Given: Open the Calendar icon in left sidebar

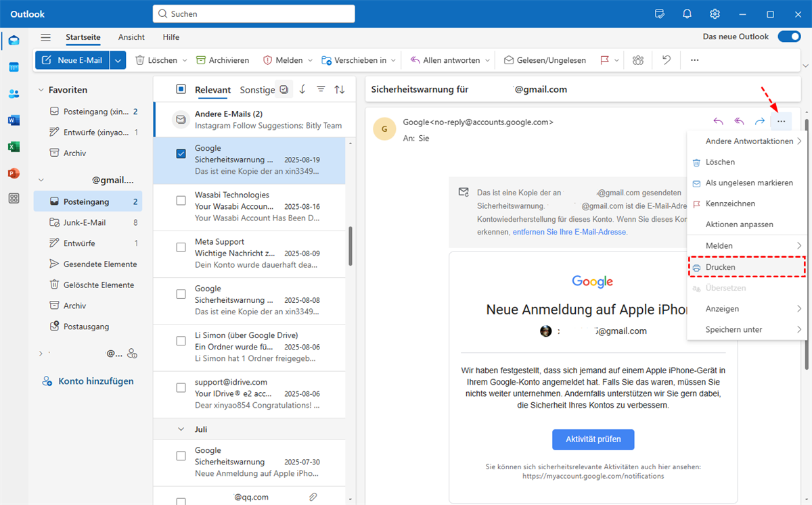Looking at the screenshot, I should point(14,67).
